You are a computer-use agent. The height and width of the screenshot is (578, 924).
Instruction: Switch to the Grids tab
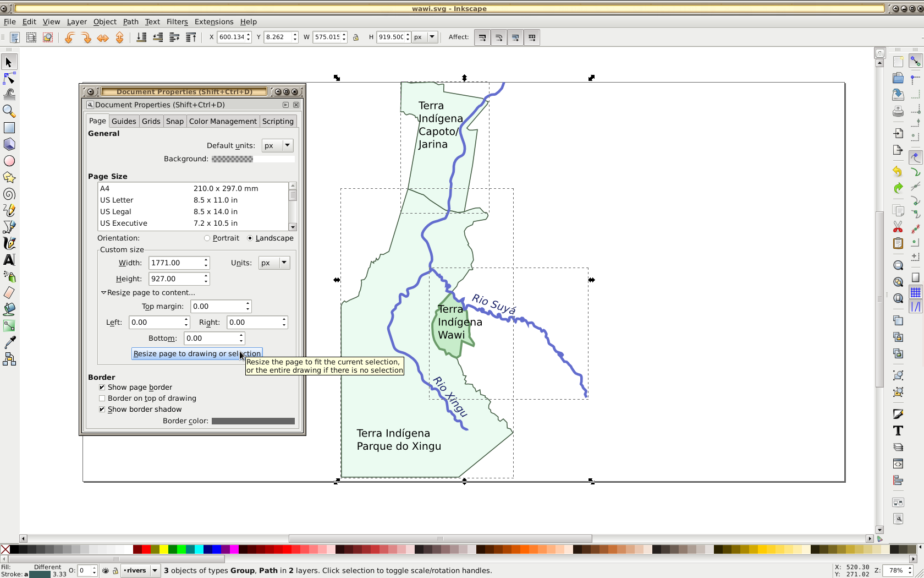click(151, 122)
